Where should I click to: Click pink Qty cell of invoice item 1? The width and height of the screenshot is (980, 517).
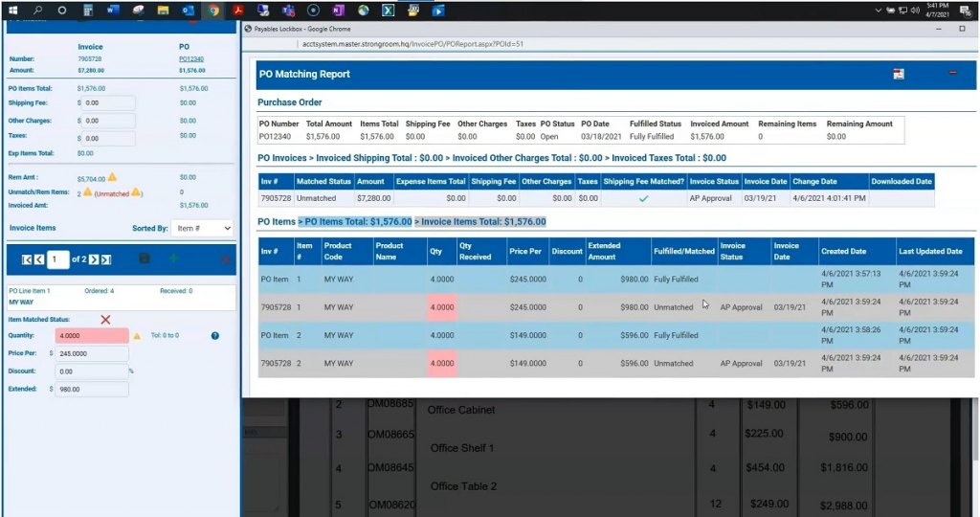pos(442,307)
